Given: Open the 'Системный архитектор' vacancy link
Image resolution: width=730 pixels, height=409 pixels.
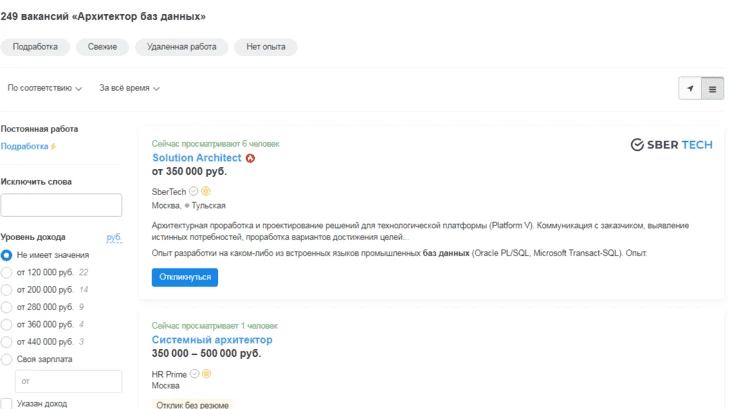Looking at the screenshot, I should pyautogui.click(x=212, y=340).
